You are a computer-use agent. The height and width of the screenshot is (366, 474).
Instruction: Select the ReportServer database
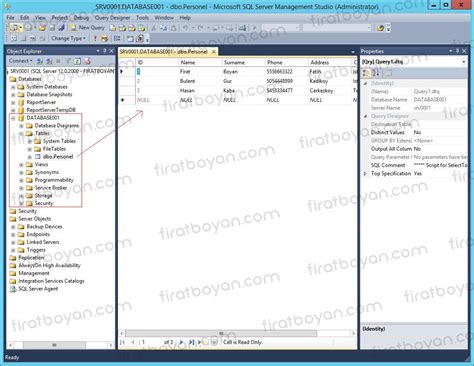pos(41,102)
